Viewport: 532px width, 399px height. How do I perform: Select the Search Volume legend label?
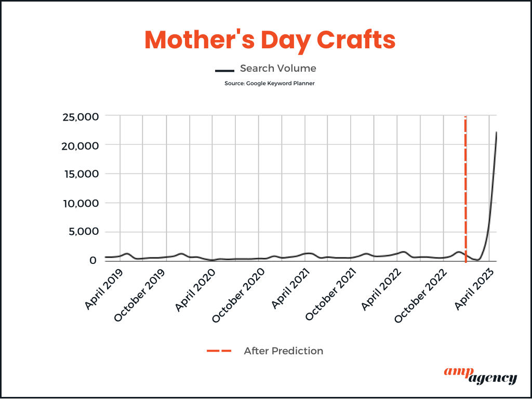(278, 68)
